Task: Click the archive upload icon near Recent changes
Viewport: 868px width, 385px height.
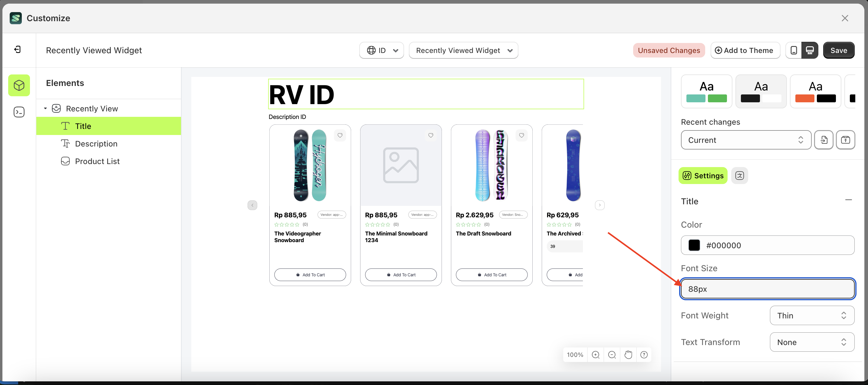Action: pos(846,140)
